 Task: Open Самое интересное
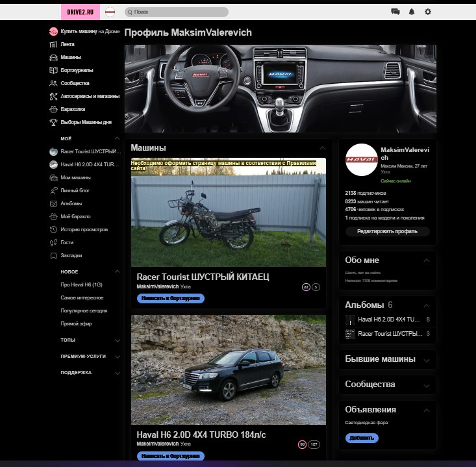pos(82,298)
